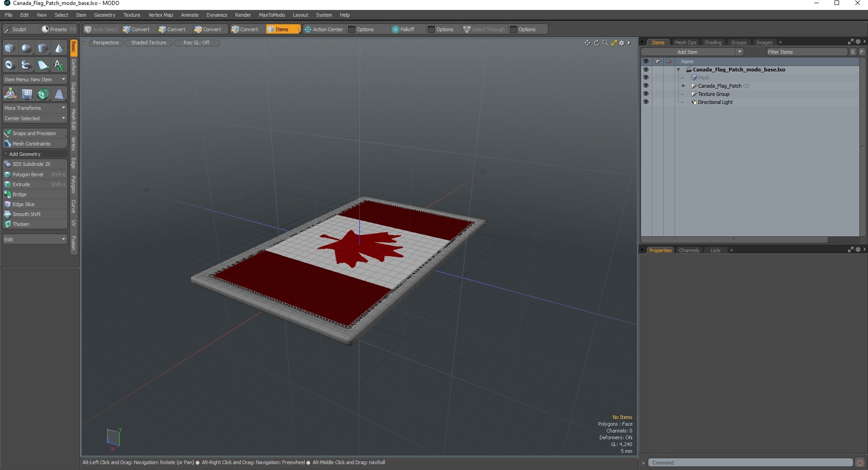Select the soft deform grid tool
The height and width of the screenshot is (470, 868).
coord(27,94)
